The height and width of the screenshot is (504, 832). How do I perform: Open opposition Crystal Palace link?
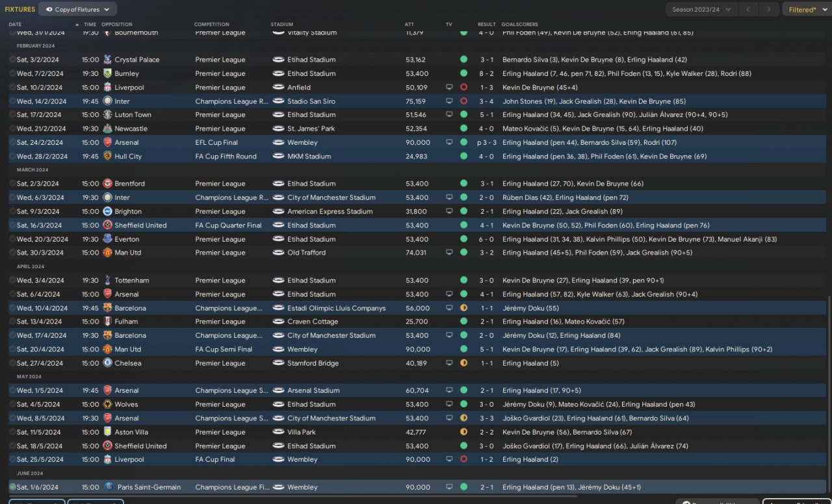point(137,60)
